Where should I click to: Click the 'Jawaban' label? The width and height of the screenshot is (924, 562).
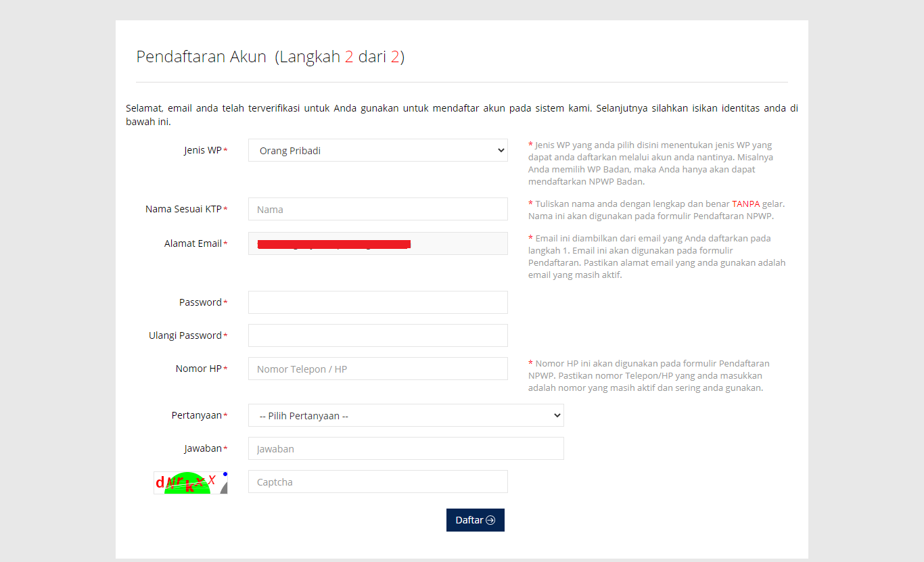(203, 448)
